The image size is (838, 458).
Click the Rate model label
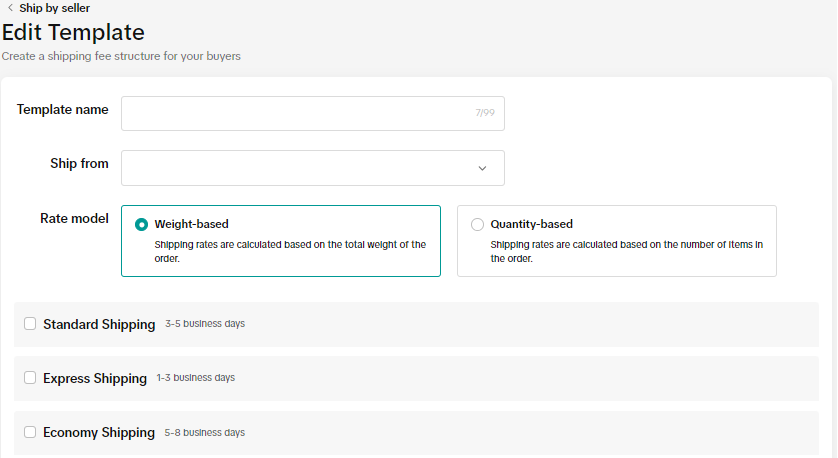[x=74, y=218]
